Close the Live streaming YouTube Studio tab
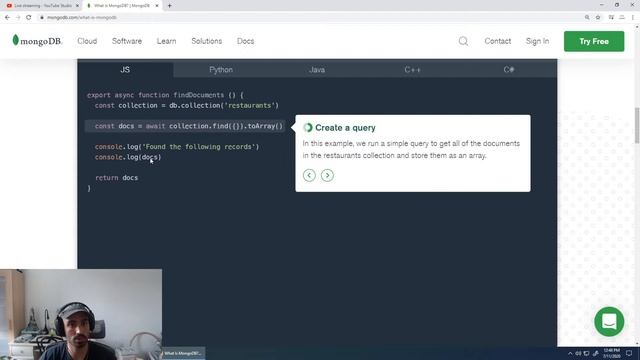Viewport: 640px width, 360px height. 77,6
